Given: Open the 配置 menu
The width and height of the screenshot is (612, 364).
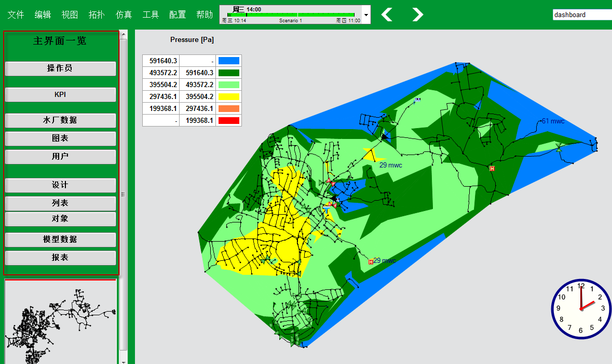Looking at the screenshot, I should click(178, 15).
